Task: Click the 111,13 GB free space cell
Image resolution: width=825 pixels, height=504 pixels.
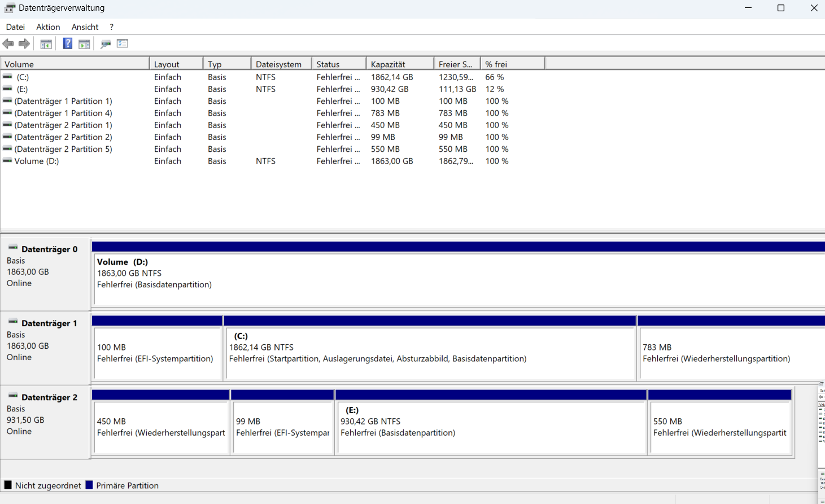Action: pyautogui.click(x=457, y=89)
